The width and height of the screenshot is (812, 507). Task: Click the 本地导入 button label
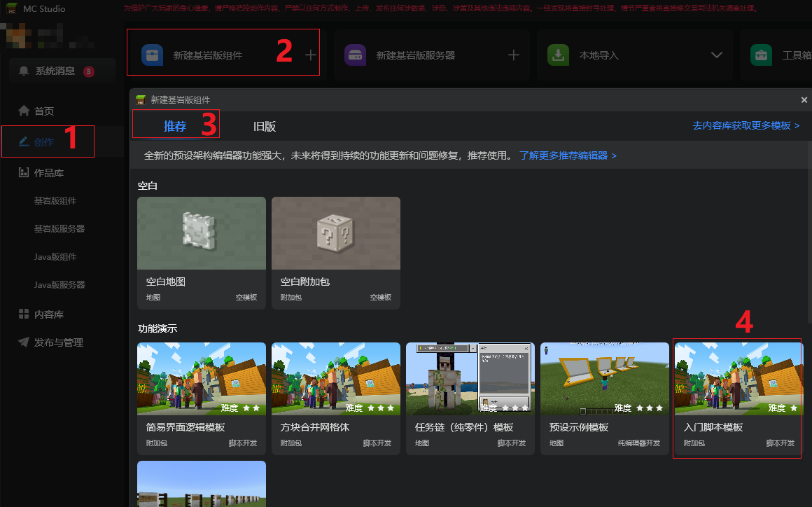tap(598, 55)
